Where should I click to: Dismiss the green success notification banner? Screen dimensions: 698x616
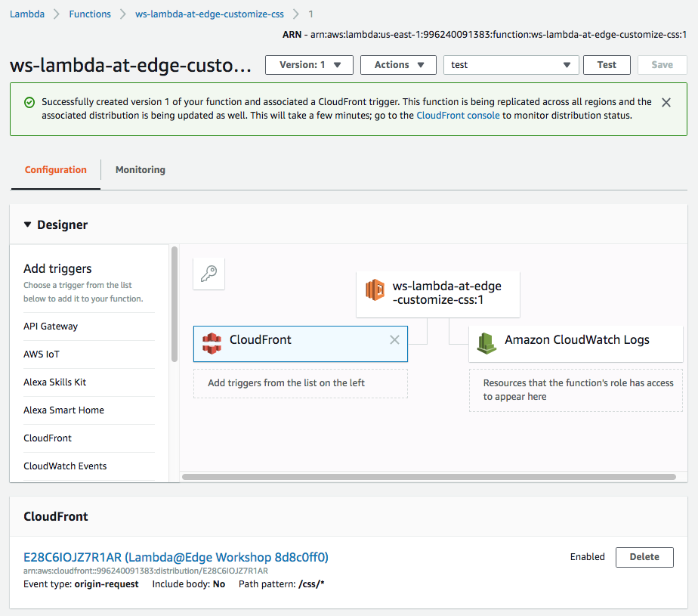coord(666,103)
